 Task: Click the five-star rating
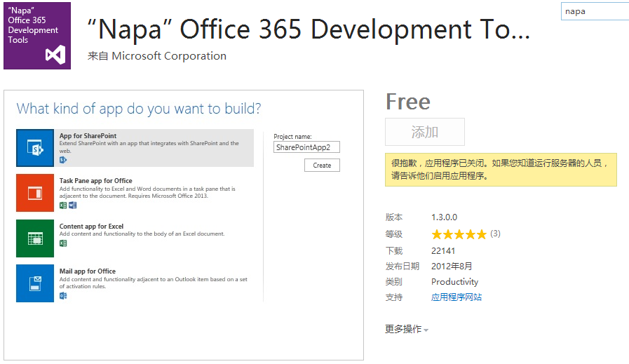tap(459, 234)
